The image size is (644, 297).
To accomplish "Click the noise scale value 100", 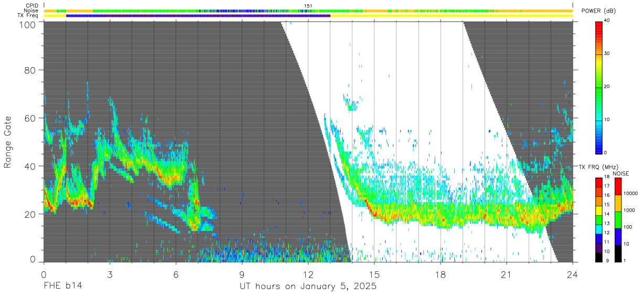I will click(x=628, y=227).
